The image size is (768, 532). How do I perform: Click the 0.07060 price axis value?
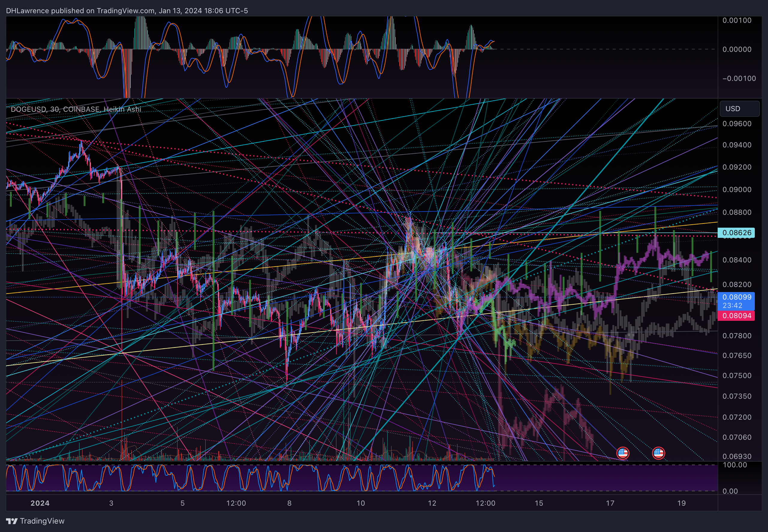tap(737, 437)
